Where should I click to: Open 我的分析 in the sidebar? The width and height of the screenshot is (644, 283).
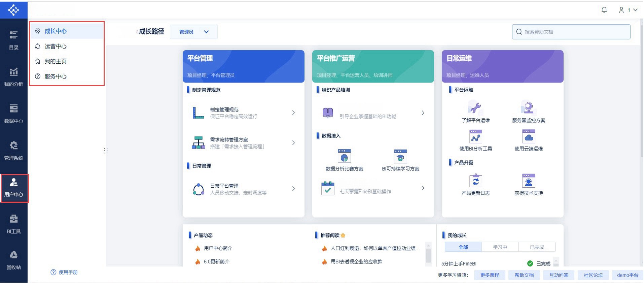[13, 77]
